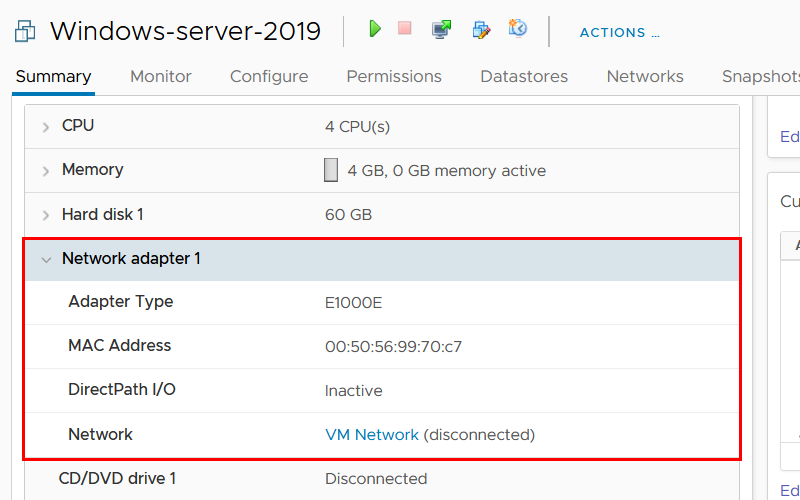Open the Configure tab
The image size is (800, 500).
[x=269, y=77]
